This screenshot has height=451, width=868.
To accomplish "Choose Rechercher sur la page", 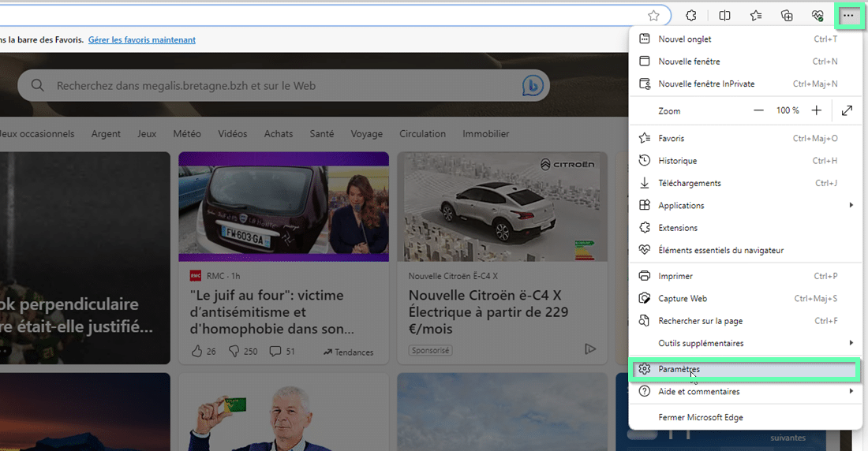I will tap(745, 320).
